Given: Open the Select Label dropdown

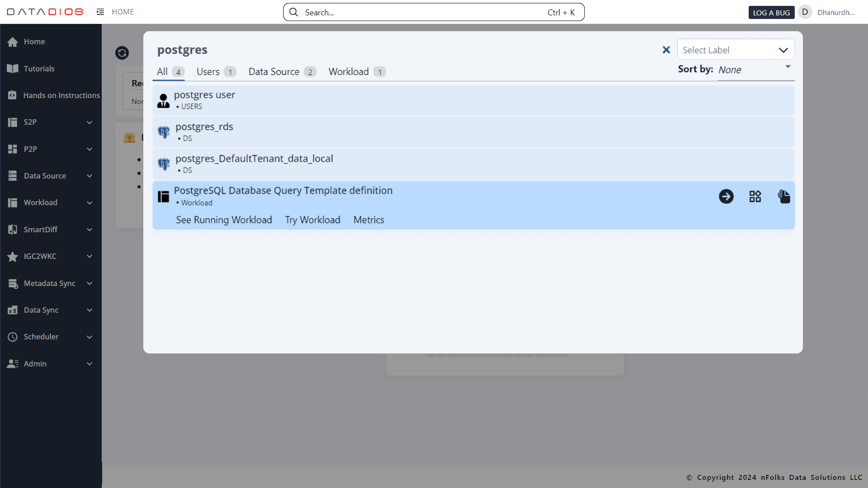Looking at the screenshot, I should (x=736, y=50).
